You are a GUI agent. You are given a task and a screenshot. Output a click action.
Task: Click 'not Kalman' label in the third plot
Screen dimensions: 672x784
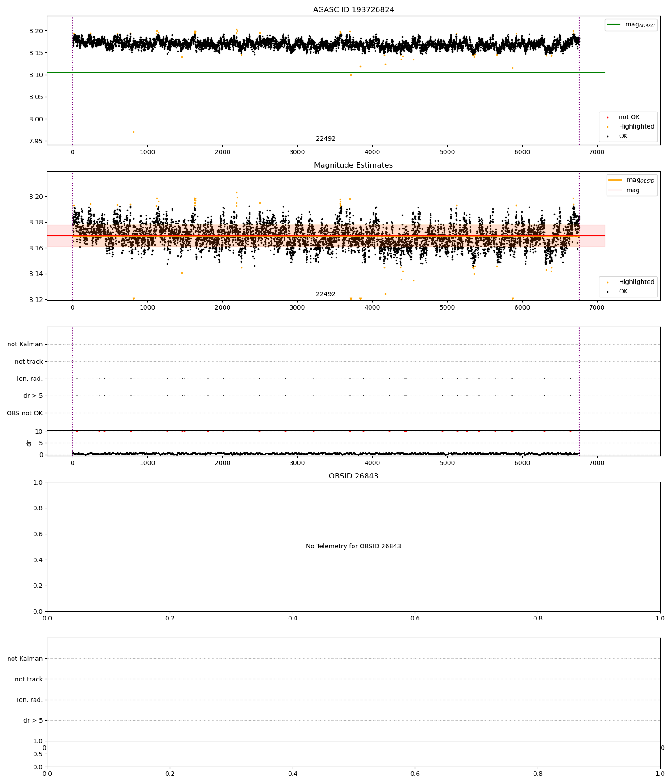click(25, 344)
